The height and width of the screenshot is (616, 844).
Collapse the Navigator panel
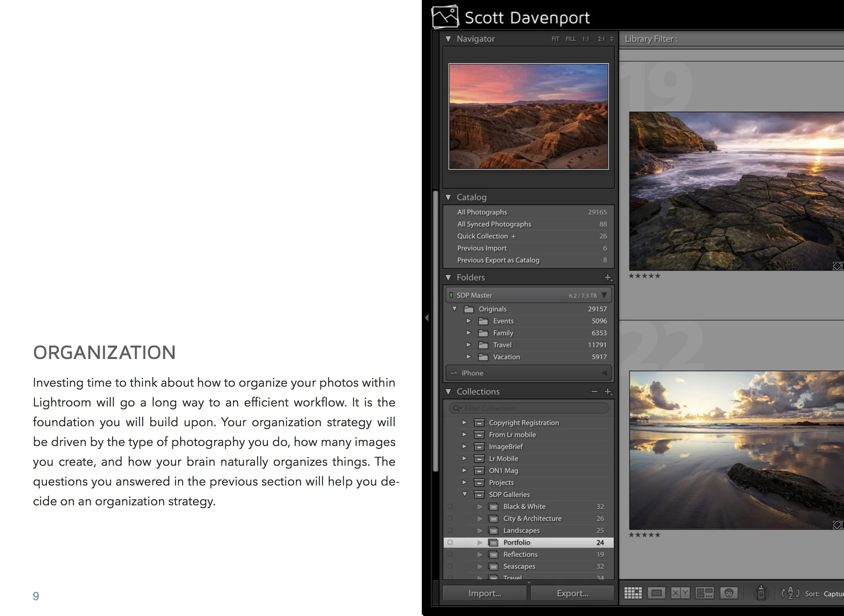pos(448,39)
